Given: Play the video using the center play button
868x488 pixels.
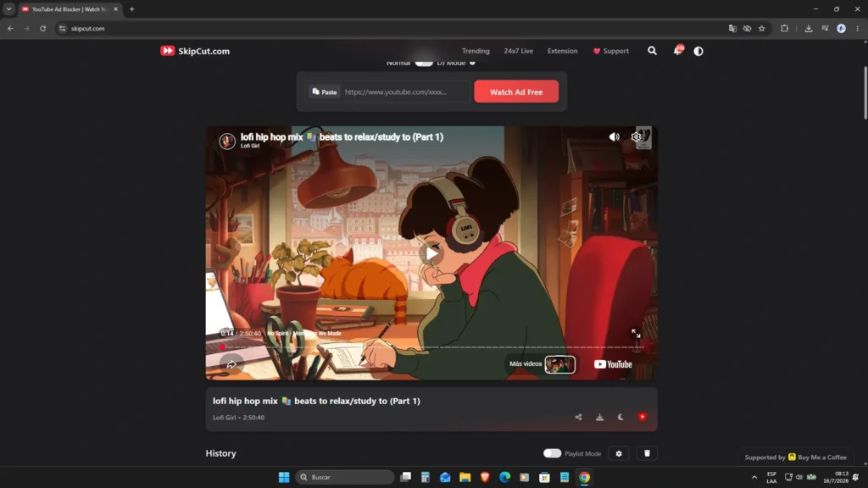Looking at the screenshot, I should click(431, 253).
